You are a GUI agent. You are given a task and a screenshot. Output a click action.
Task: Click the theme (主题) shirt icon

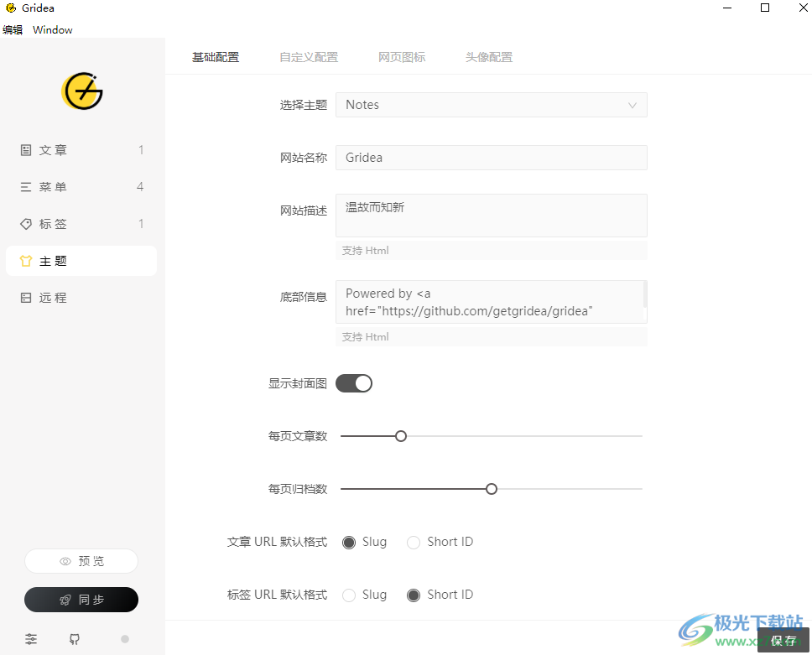[26, 261]
